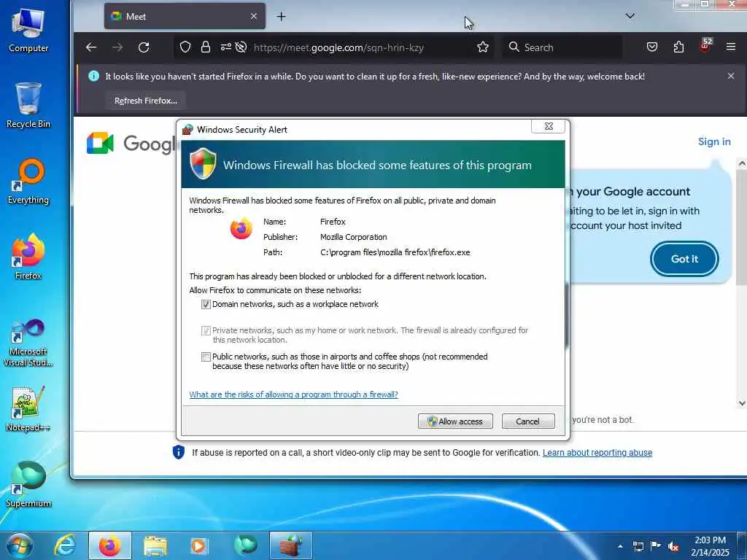Open the Firefox extensions puzzle icon
The width and height of the screenshot is (747, 560).
[x=678, y=47]
